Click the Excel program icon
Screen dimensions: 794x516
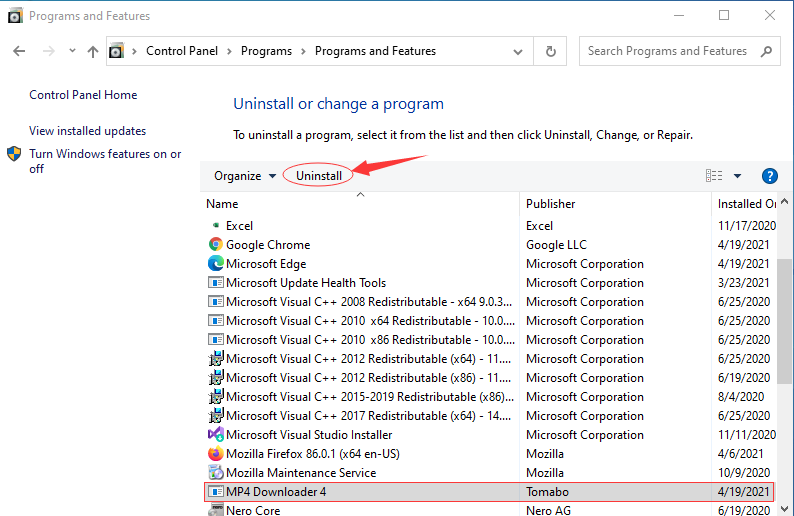tap(216, 225)
